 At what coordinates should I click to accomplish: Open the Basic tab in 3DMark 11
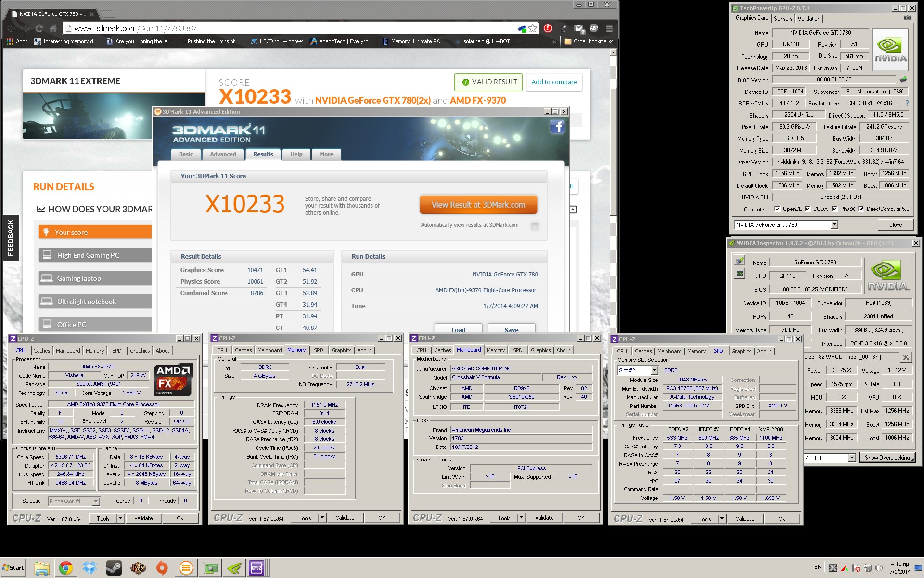(186, 154)
